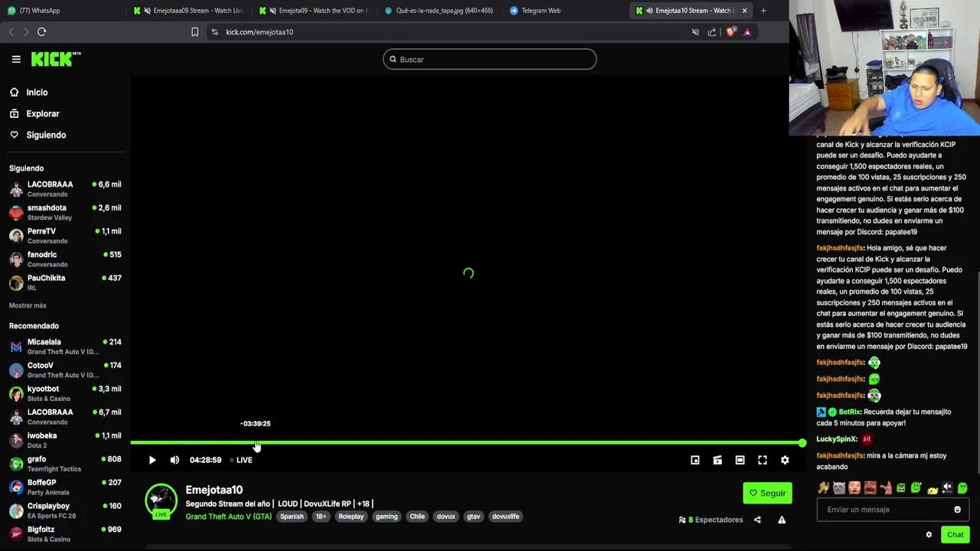Open kyootbot recommended channel
This screenshot has height=551, width=980.
point(65,393)
